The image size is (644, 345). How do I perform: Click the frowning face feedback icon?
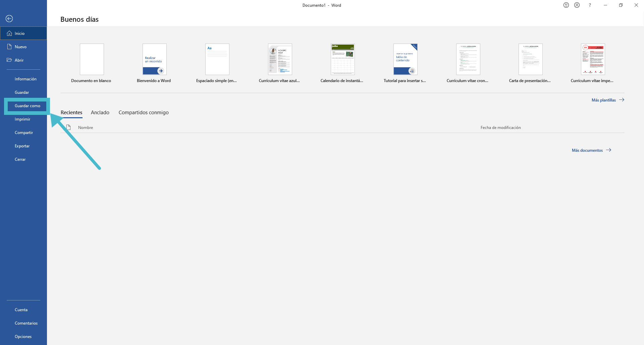pyautogui.click(x=577, y=5)
